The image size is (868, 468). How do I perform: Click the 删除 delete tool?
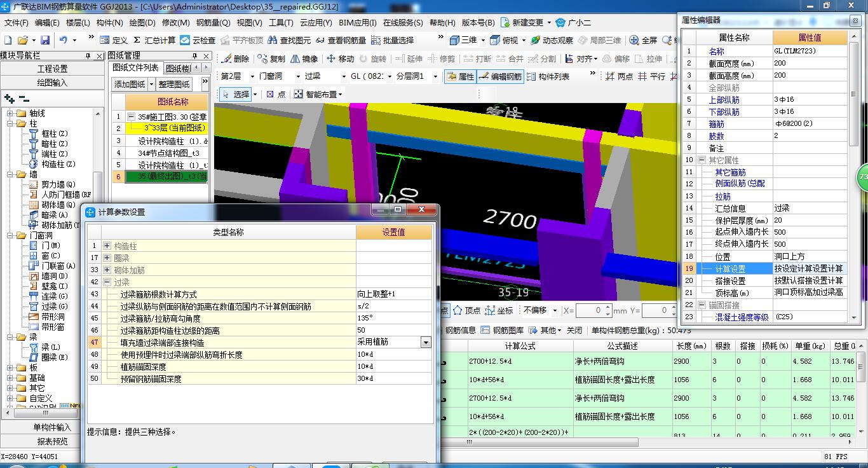[236, 59]
